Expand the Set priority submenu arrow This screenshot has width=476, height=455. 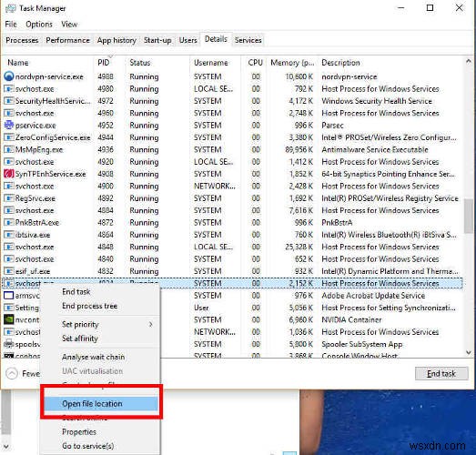click(x=151, y=325)
